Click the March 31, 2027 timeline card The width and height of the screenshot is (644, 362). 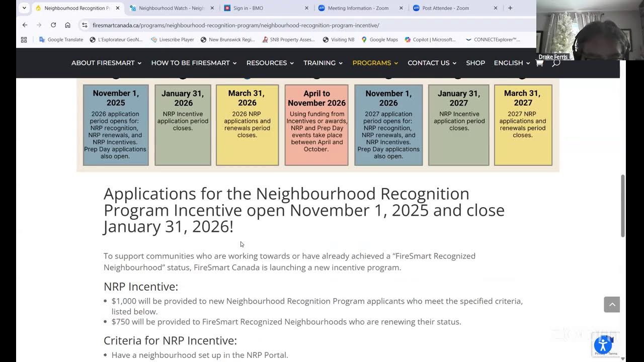point(523,125)
